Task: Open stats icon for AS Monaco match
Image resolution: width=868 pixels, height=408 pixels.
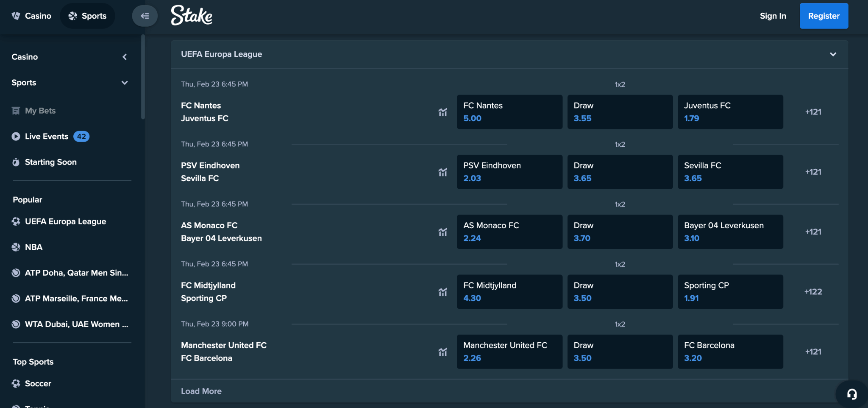Action: click(x=442, y=232)
